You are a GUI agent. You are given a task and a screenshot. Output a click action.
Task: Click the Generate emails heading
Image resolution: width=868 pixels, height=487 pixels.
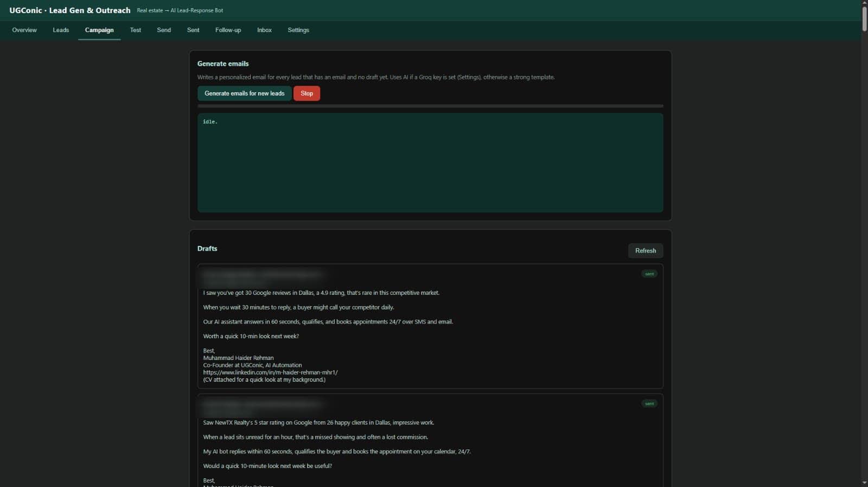[223, 64]
